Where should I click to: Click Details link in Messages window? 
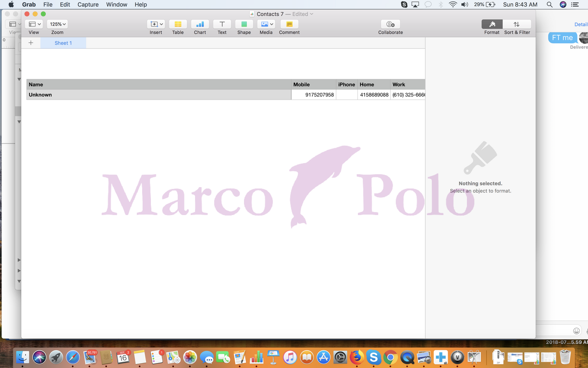(x=581, y=25)
